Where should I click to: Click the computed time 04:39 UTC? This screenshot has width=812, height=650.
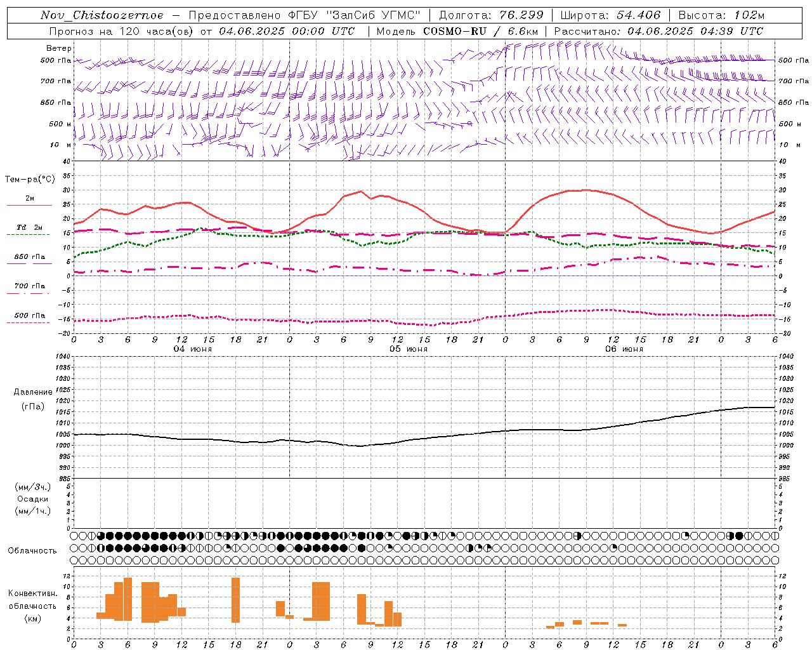(x=731, y=31)
